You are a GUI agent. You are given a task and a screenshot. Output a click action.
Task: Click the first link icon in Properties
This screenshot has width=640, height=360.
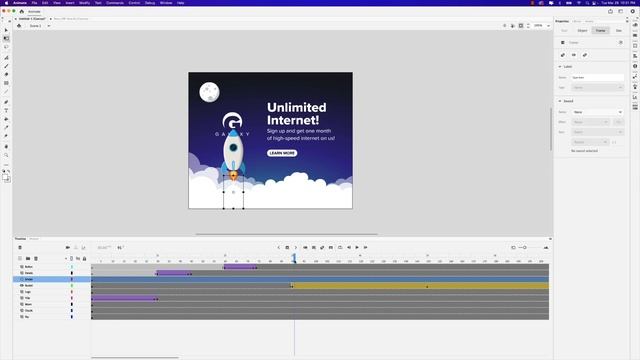[x=563, y=55]
